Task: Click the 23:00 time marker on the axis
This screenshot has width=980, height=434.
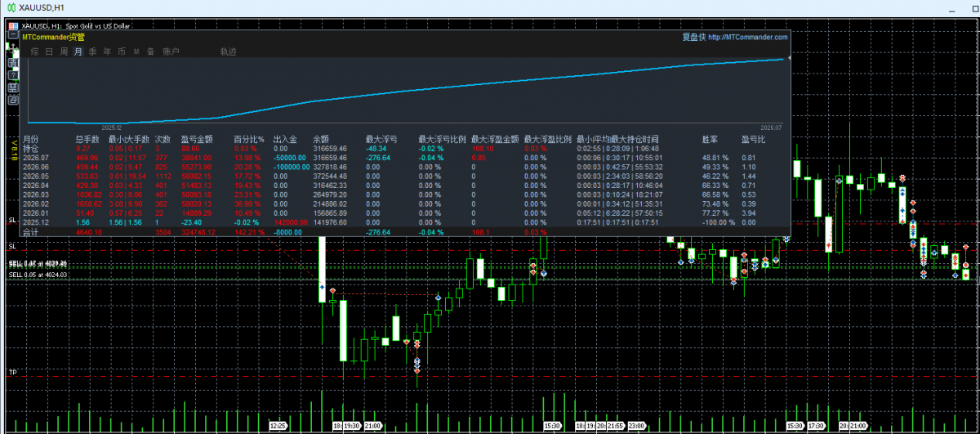Action: point(636,426)
